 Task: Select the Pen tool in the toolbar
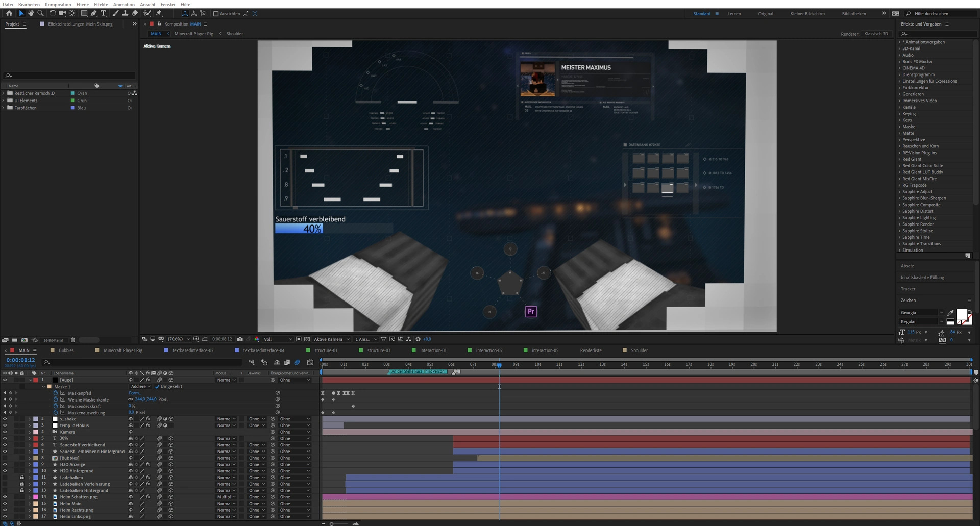pos(94,13)
